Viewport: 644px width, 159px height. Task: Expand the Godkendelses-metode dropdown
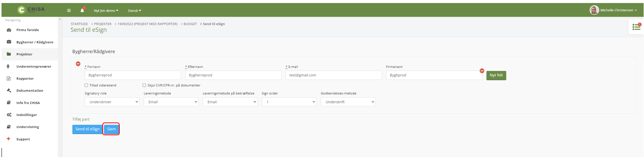coord(348,102)
